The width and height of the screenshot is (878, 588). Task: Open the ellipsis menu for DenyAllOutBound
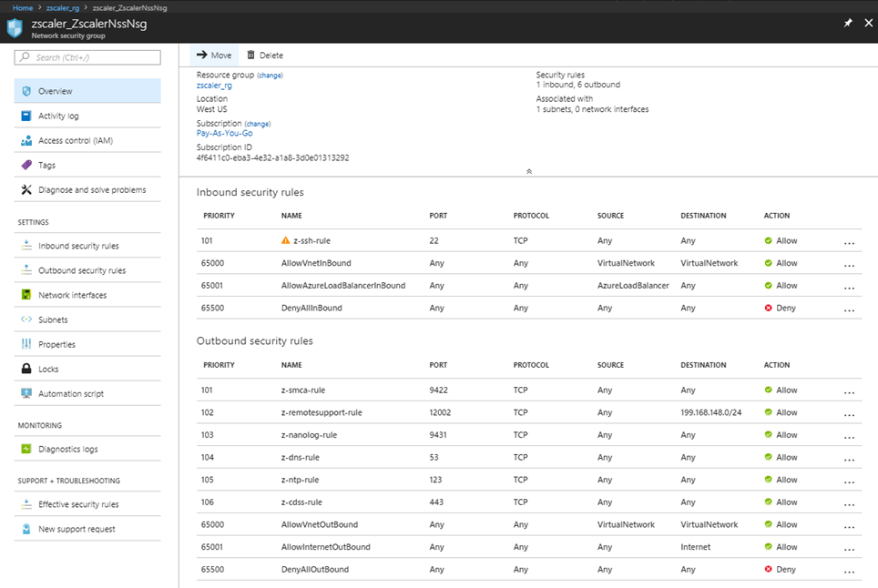(x=848, y=569)
